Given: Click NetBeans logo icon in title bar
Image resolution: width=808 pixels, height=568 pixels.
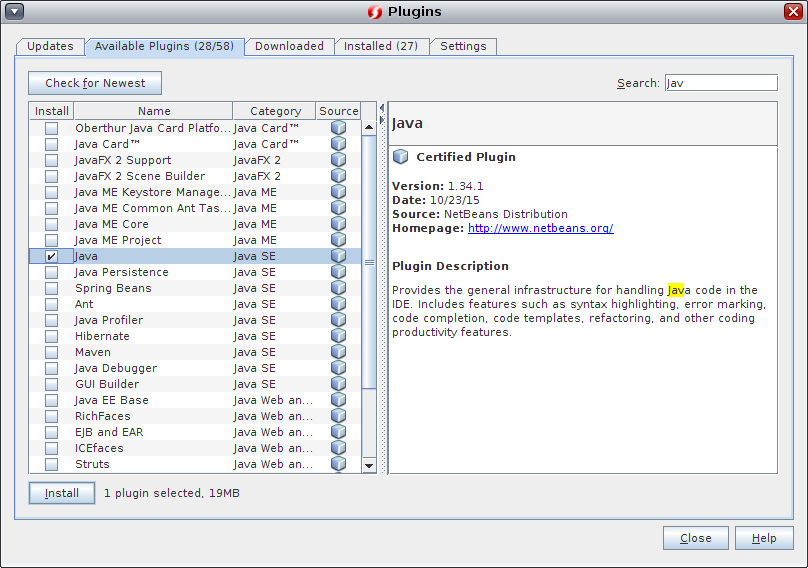Looking at the screenshot, I should coord(375,12).
